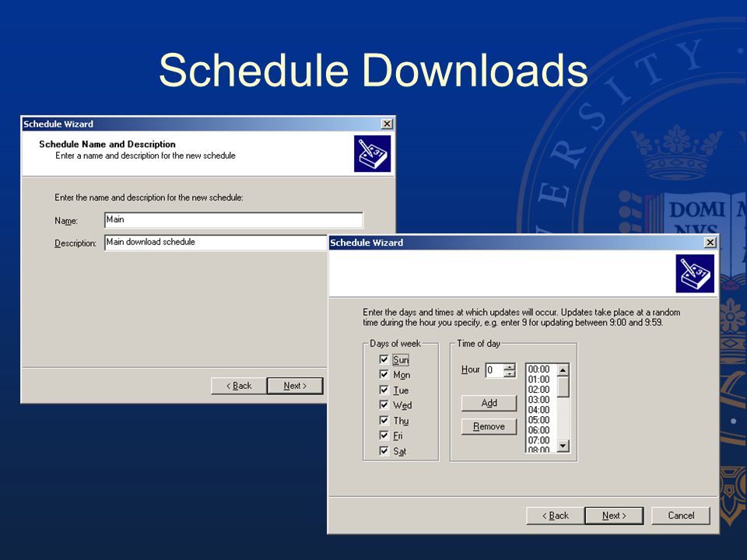Uncheck the Sun day checkbox
The width and height of the screenshot is (747, 560).
pos(384,359)
